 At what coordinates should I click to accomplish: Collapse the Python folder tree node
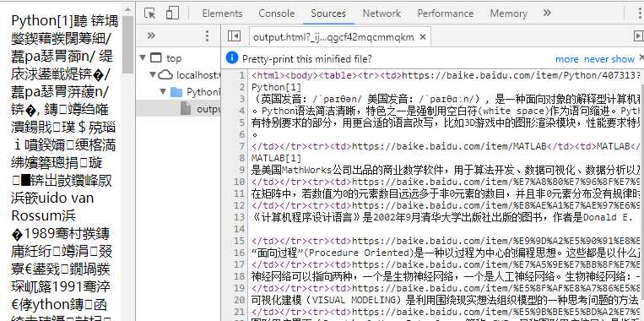click(x=164, y=91)
